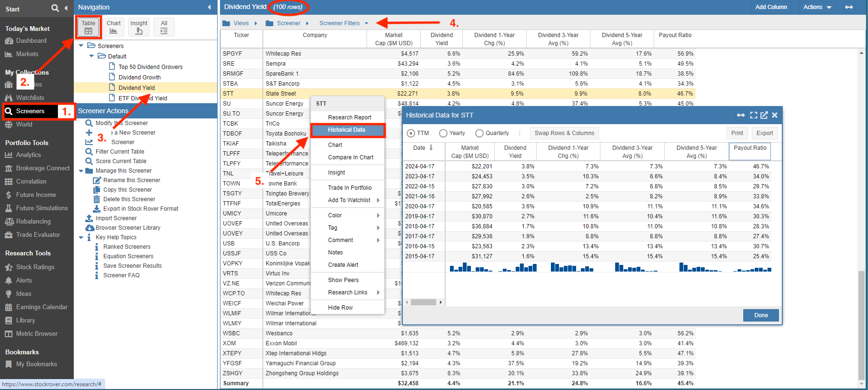Open the Screener Filters dropdown
The height and width of the screenshot is (390, 868).
[x=344, y=23]
